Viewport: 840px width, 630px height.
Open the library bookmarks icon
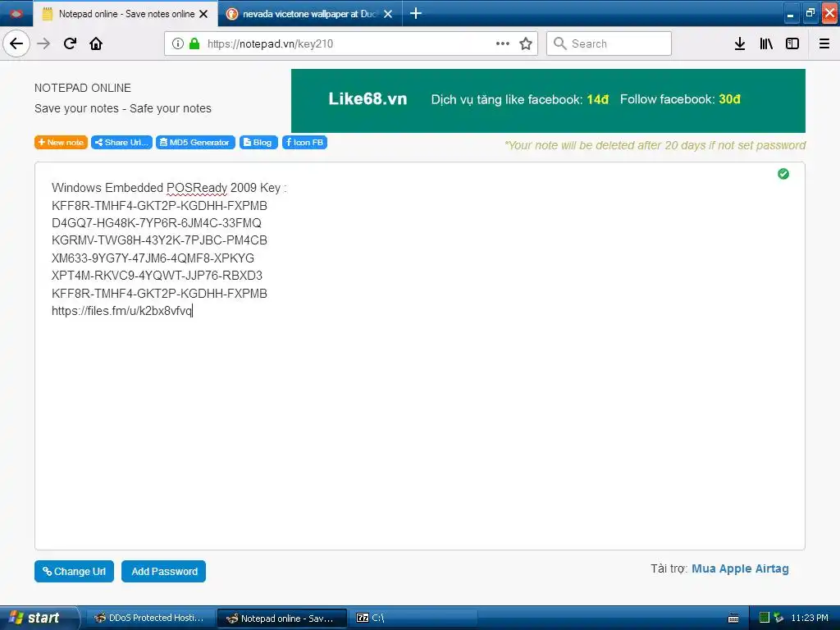766,43
